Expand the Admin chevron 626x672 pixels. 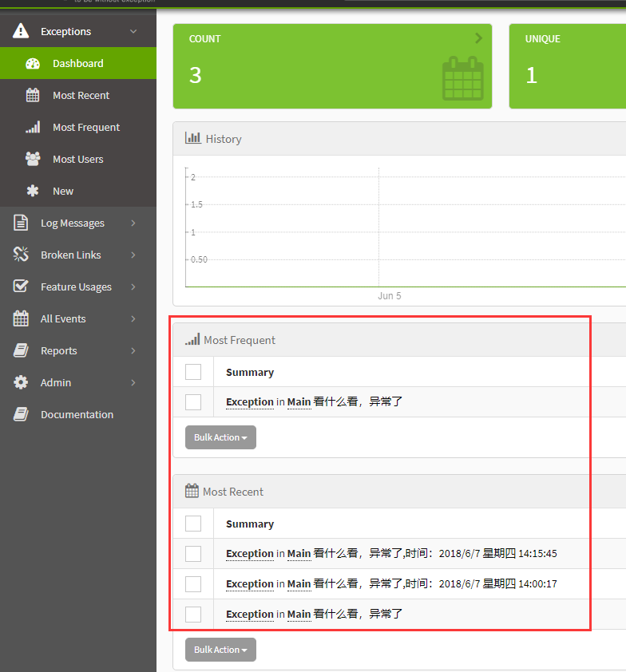click(x=133, y=382)
